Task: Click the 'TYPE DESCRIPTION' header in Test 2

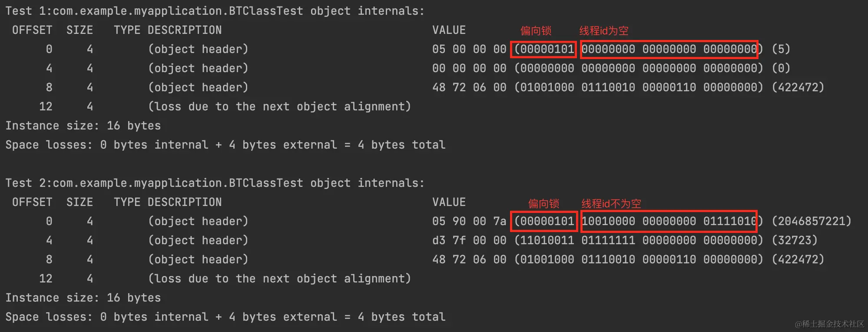Action: click(x=168, y=202)
